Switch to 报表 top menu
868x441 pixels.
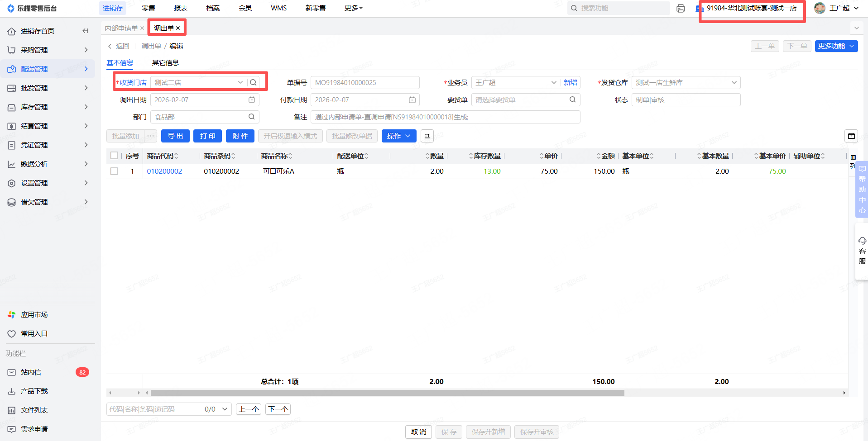[x=181, y=8]
